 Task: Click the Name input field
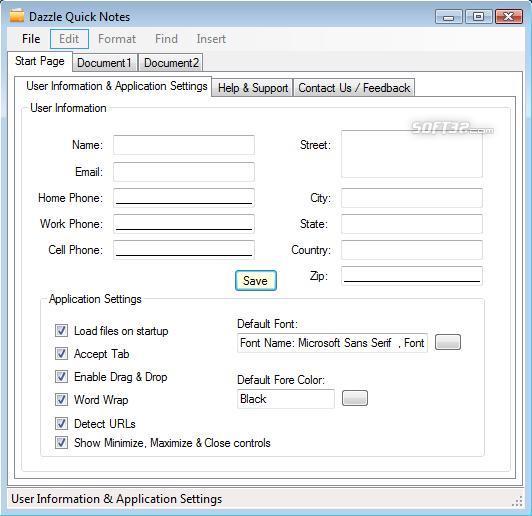tap(184, 145)
